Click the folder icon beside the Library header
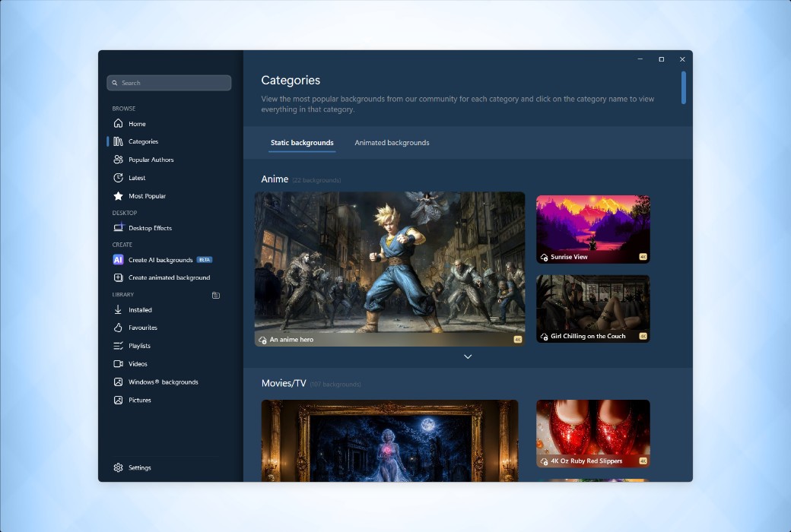The image size is (791, 532). point(216,295)
